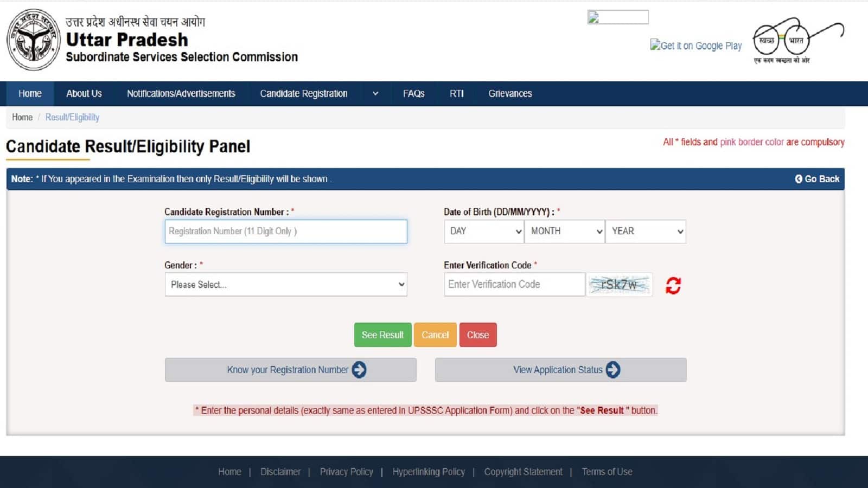
Task: Click the Home breadcrumb link
Action: (22, 117)
